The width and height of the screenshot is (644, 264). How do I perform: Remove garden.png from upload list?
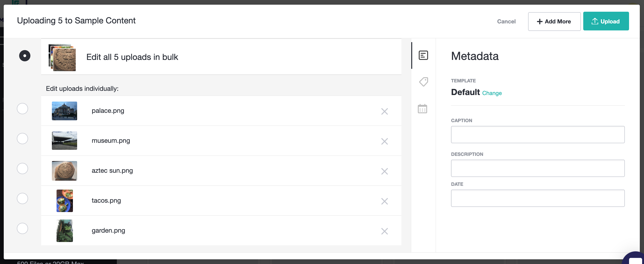(x=384, y=231)
